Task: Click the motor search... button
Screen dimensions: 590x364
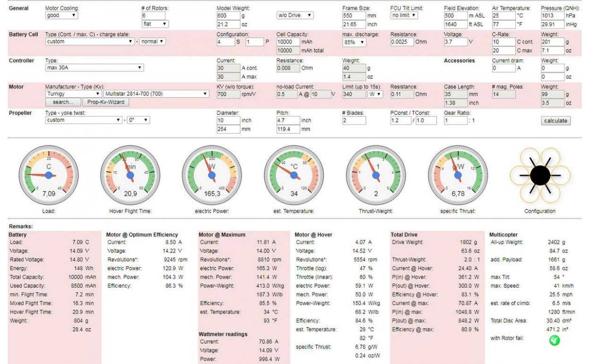Action: click(63, 102)
